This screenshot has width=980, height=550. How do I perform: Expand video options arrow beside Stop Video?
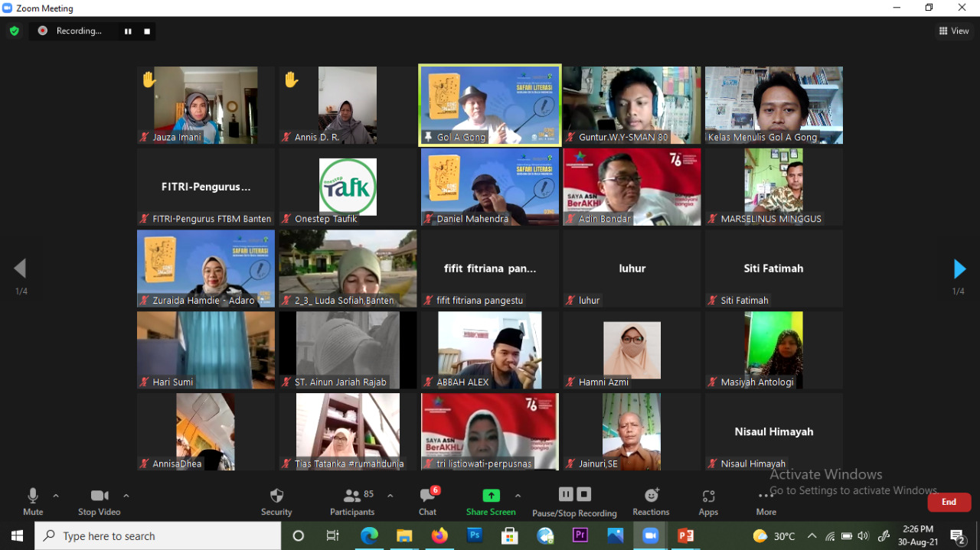click(126, 496)
